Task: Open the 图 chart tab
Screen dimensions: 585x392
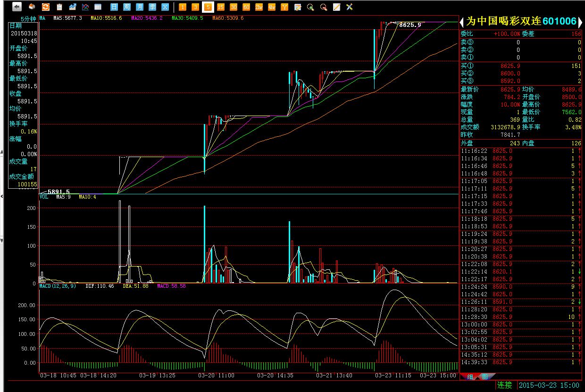Action: click(x=484, y=376)
